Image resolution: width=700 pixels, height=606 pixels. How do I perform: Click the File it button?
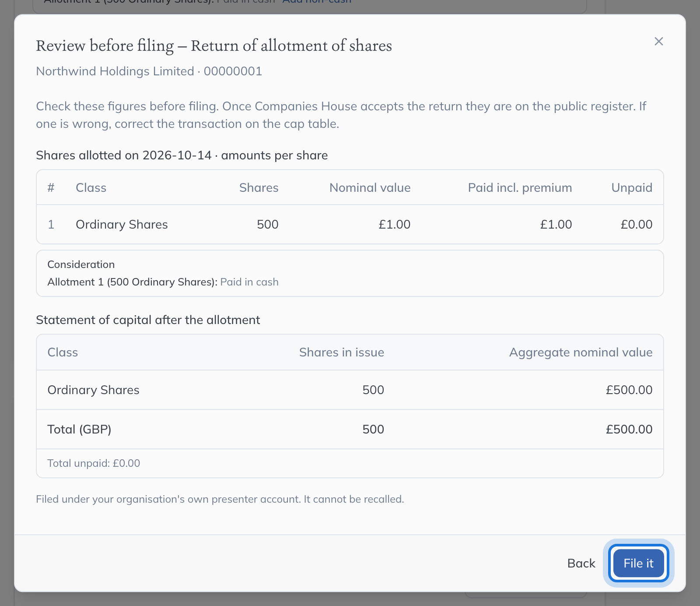coord(638,563)
